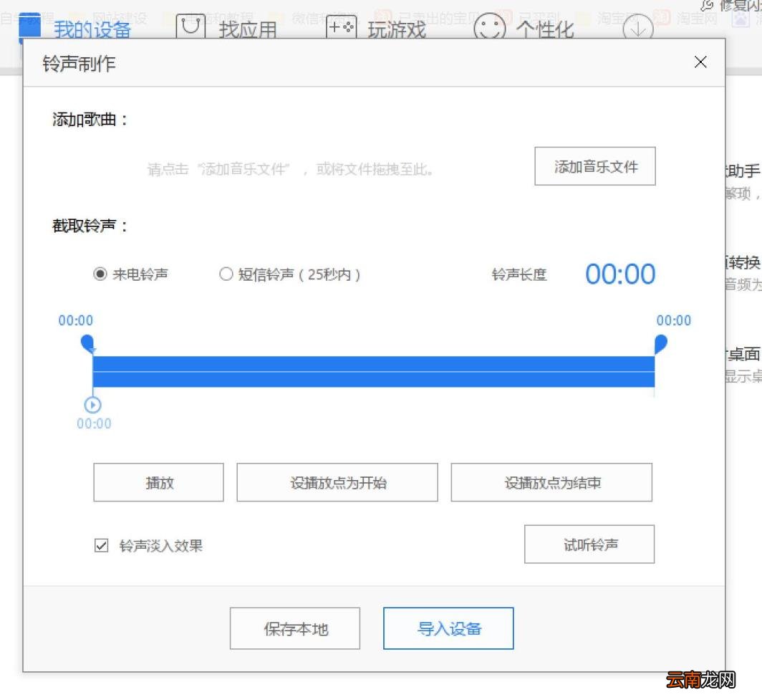This screenshot has height=700, width=762.
Task: Click the download arrow circle icon
Action: pyautogui.click(x=637, y=28)
